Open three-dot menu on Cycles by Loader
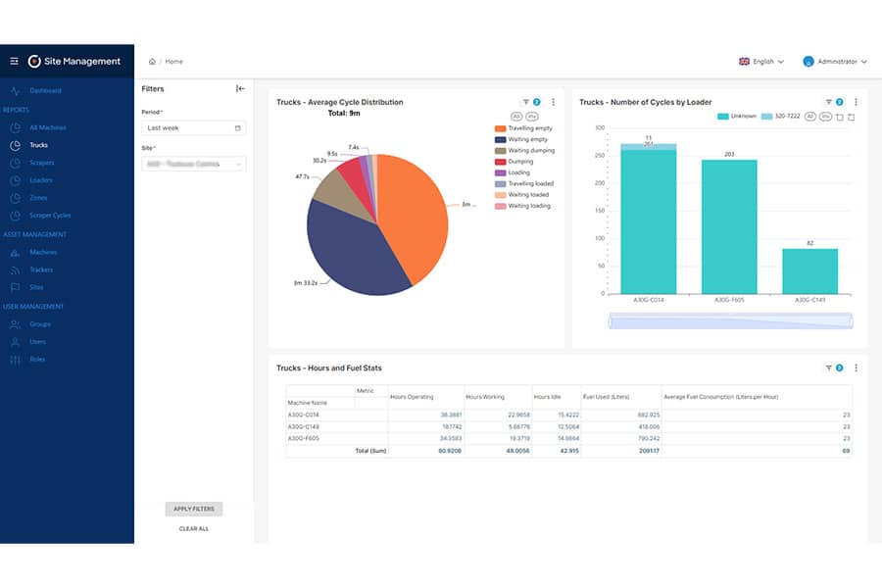 click(x=856, y=102)
